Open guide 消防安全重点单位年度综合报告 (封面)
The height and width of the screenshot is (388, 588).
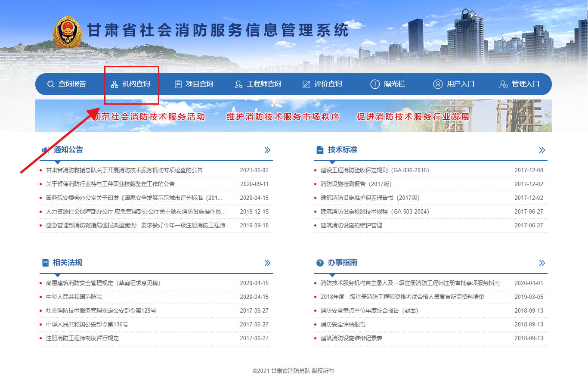pos(370,311)
